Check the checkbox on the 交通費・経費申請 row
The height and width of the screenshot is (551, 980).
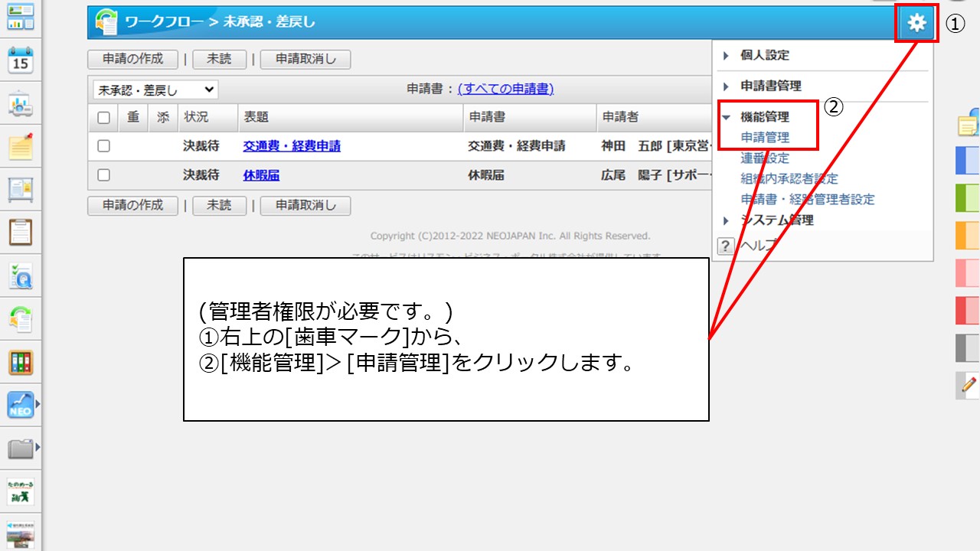tap(103, 145)
